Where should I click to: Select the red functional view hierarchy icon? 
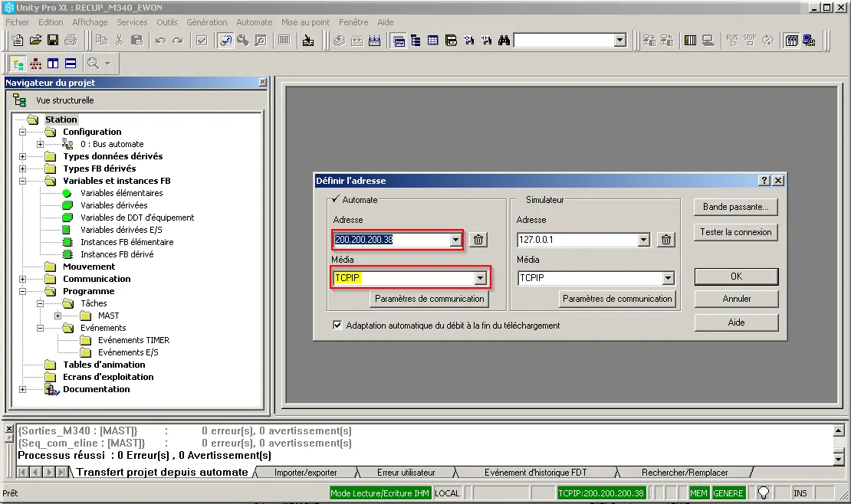[35, 64]
